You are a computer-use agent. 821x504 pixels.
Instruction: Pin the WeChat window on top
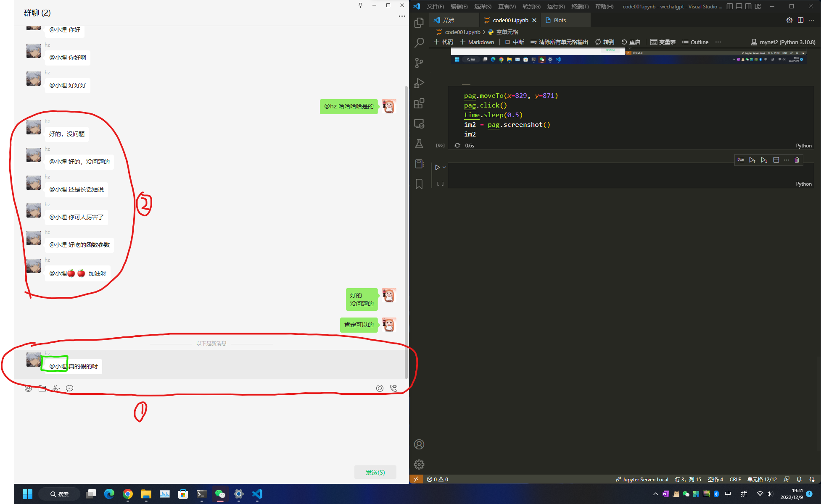coord(360,5)
